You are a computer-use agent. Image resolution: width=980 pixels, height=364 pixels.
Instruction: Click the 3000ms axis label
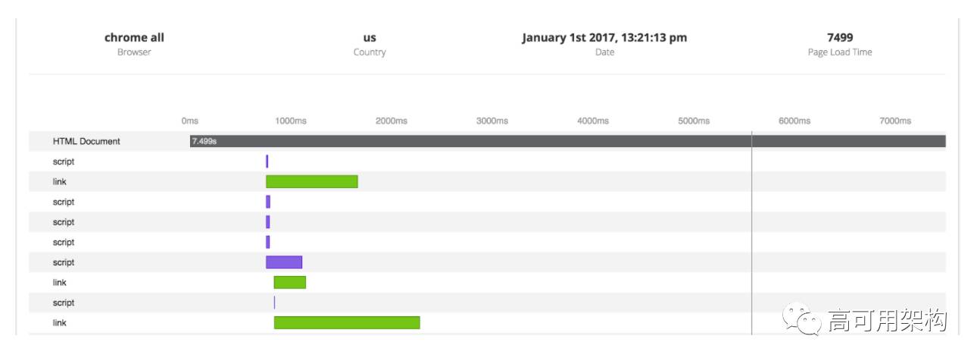click(x=492, y=121)
